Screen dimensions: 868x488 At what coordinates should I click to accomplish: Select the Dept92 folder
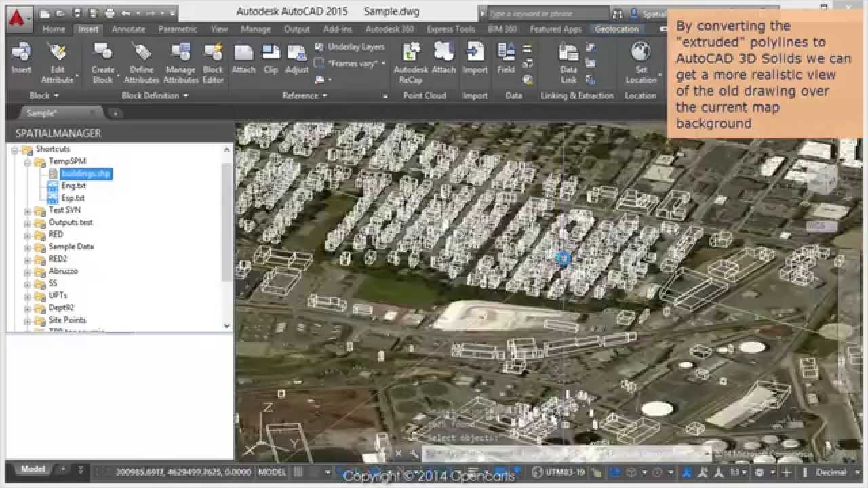click(61, 308)
